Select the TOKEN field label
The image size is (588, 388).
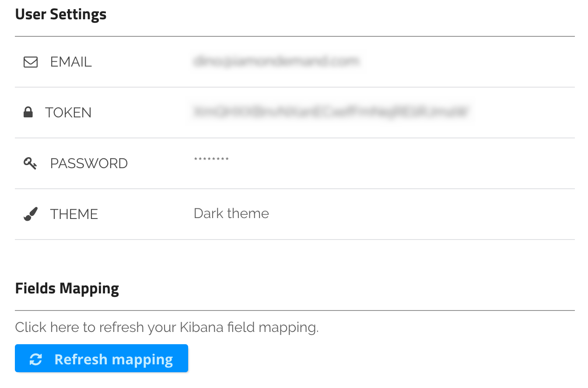68,113
